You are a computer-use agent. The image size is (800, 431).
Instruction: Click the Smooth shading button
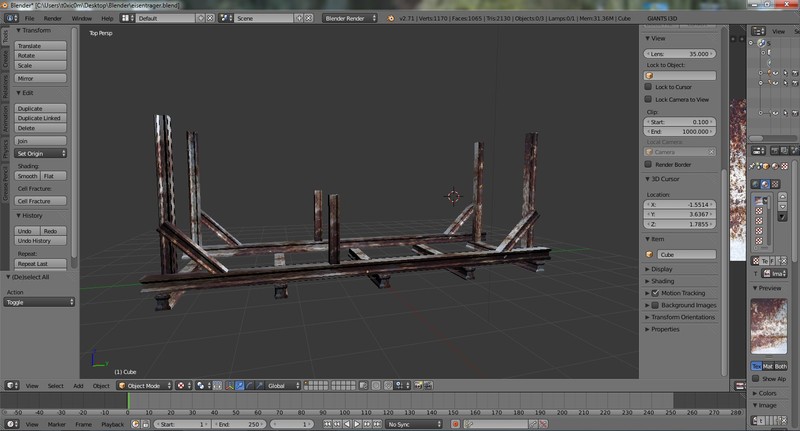click(x=27, y=175)
